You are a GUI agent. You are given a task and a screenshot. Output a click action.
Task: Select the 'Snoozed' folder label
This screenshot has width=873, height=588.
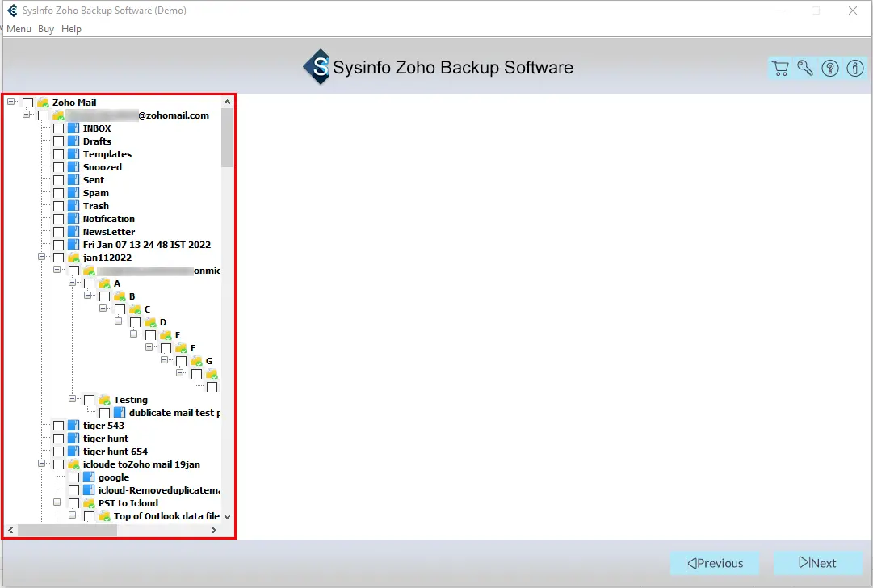tap(103, 167)
